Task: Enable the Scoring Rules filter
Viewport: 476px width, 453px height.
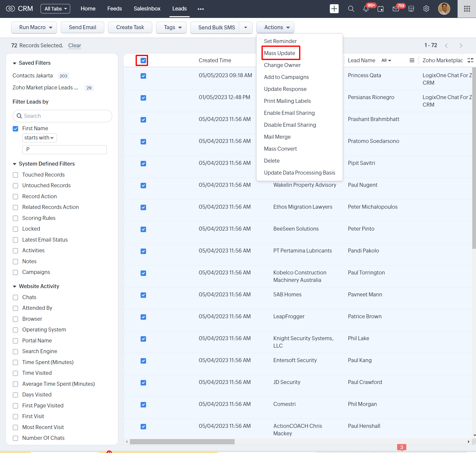Action: click(x=15, y=218)
